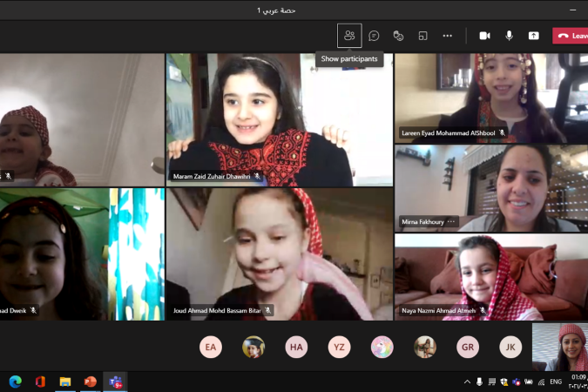Viewport: 588px width, 392px height.
Task: Open PowerPoint from the taskbar
Action: pyautogui.click(x=90, y=382)
